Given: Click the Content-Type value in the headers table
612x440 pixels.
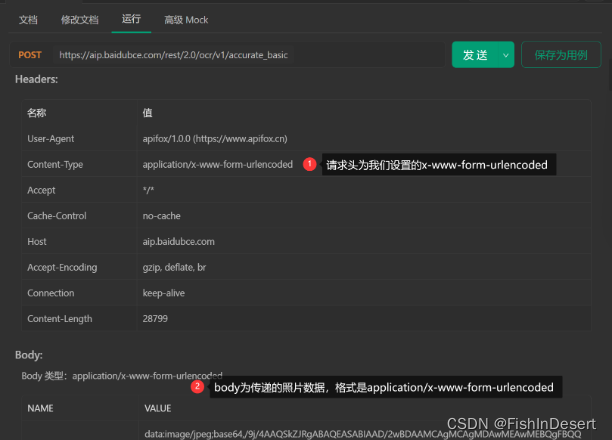Looking at the screenshot, I should click(x=218, y=164).
